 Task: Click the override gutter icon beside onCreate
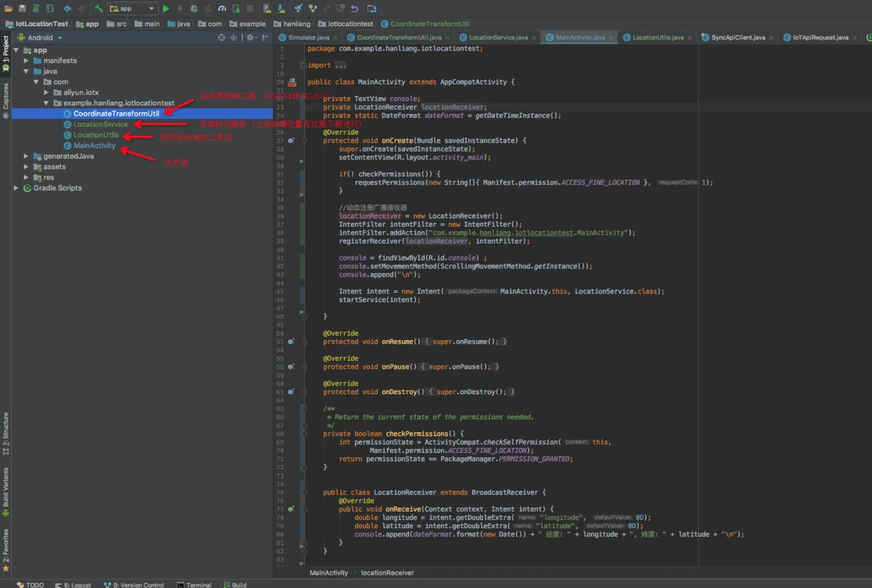click(291, 141)
